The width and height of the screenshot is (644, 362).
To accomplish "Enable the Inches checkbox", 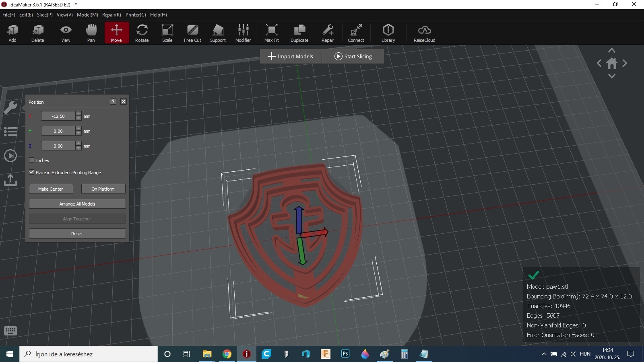I will coord(32,160).
